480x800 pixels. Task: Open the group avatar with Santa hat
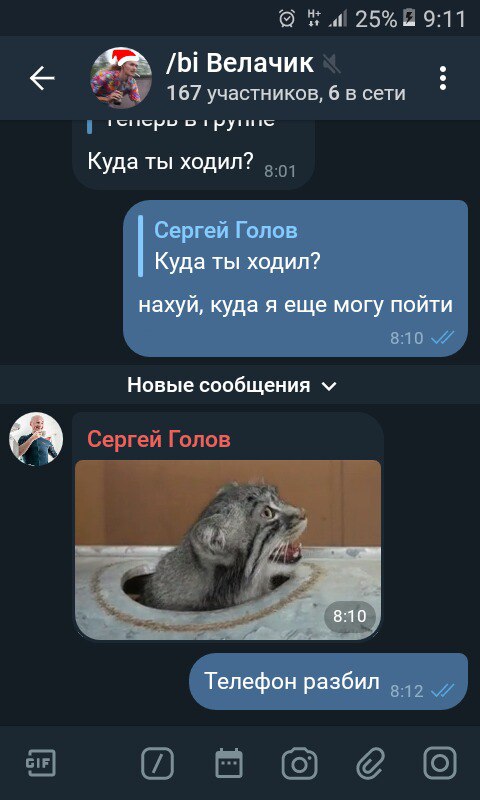point(121,78)
